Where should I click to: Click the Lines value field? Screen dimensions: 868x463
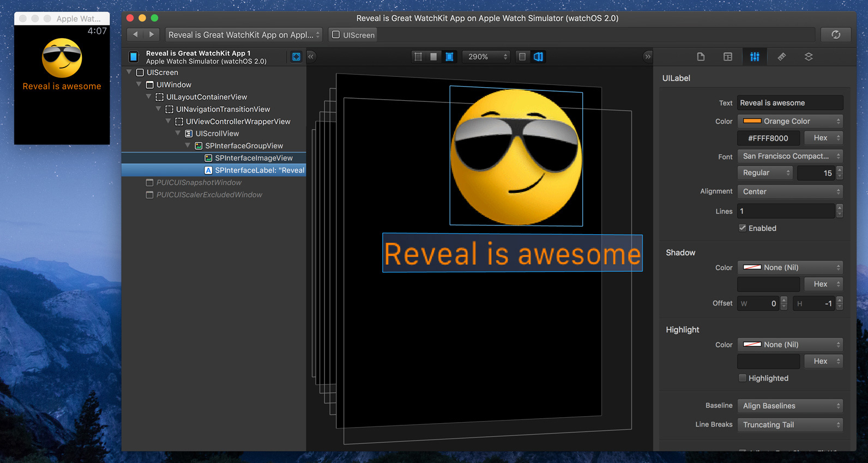pos(786,211)
